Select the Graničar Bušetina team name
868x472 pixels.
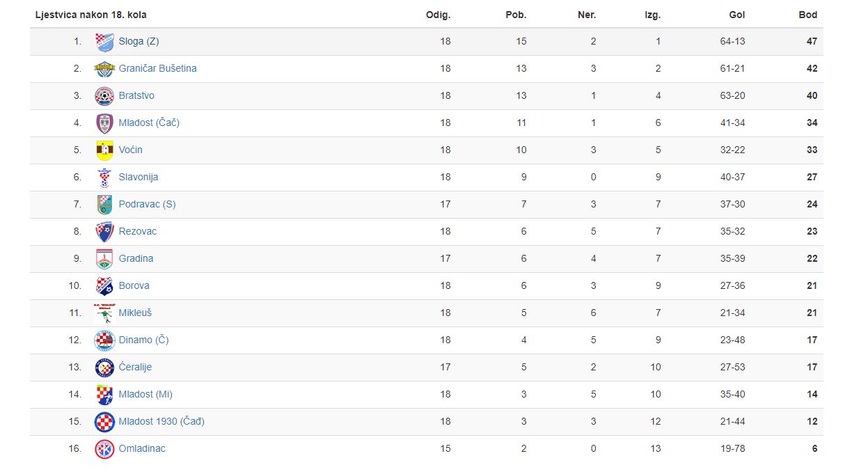(x=157, y=69)
